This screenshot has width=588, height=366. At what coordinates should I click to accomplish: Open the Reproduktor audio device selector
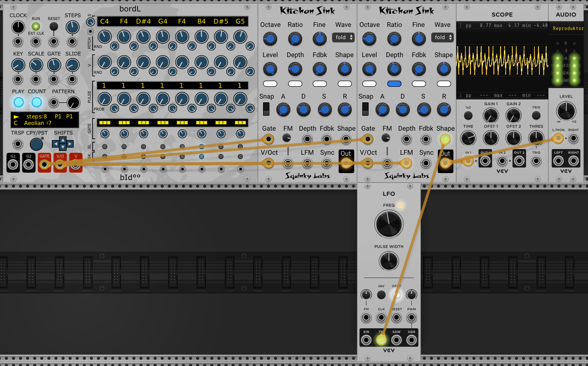pos(568,29)
